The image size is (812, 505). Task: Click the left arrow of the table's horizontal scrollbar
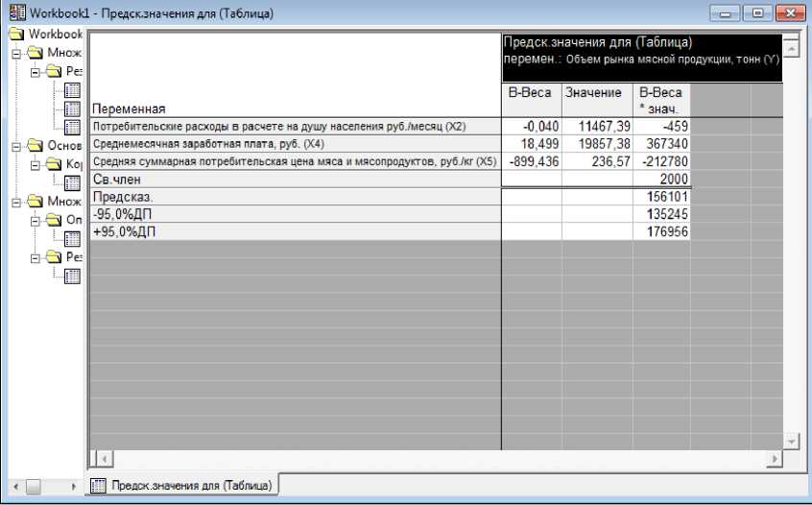point(104,458)
